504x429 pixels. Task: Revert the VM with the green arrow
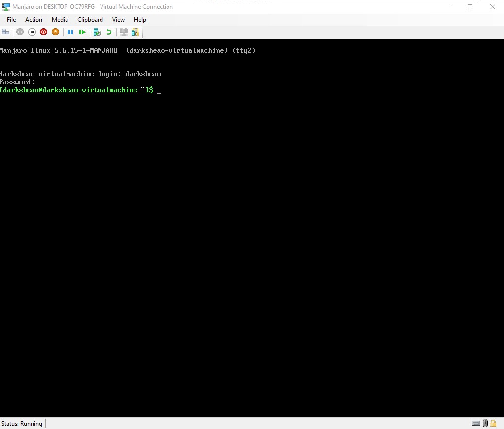coord(109,32)
